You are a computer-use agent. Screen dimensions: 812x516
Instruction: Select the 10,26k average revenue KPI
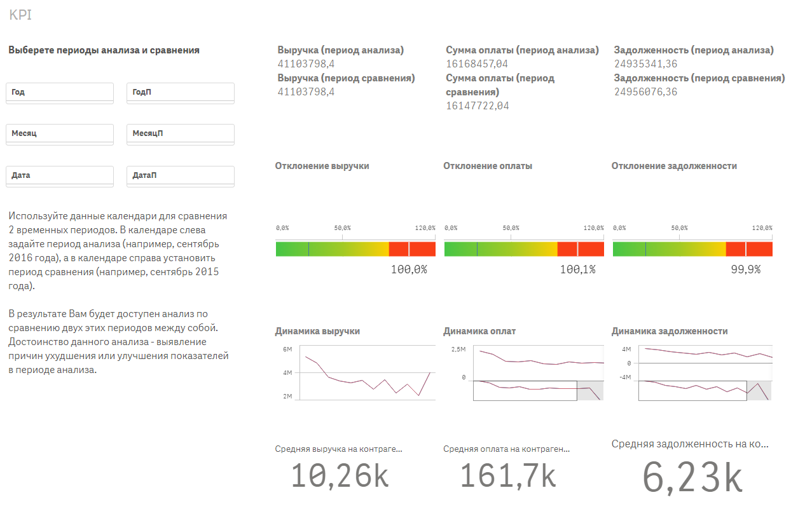[340, 477]
